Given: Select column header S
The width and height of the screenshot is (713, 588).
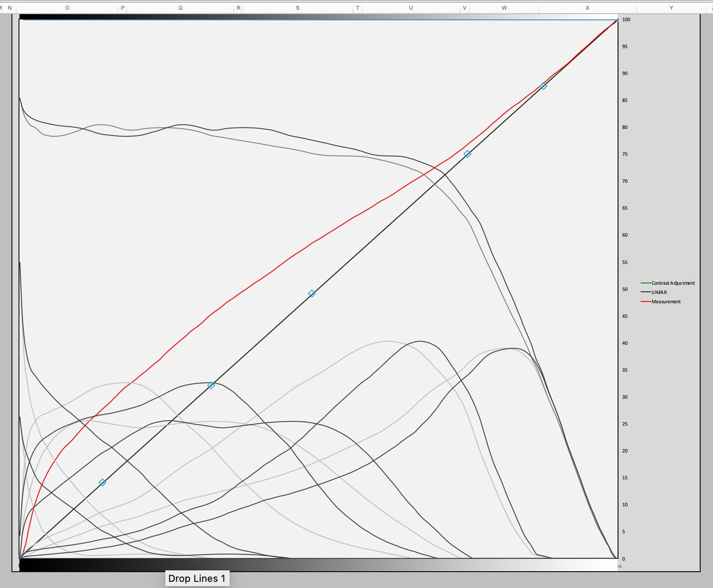Looking at the screenshot, I should point(297,8).
